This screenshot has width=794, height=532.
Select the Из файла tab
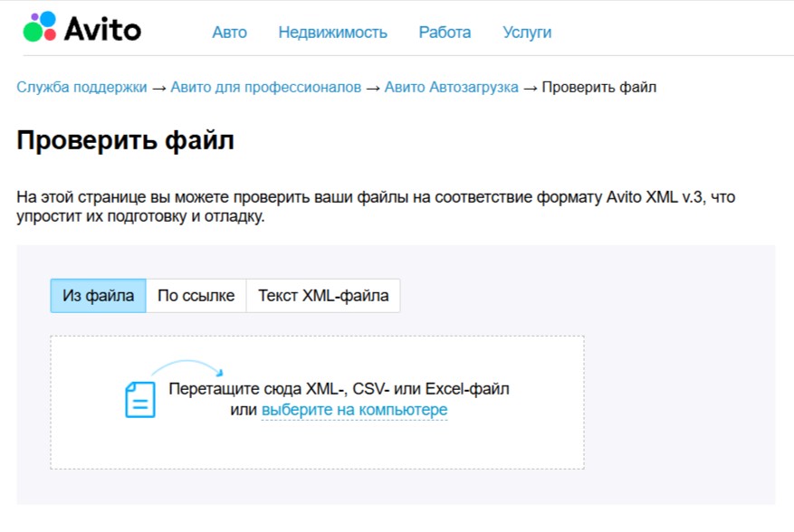(x=99, y=296)
